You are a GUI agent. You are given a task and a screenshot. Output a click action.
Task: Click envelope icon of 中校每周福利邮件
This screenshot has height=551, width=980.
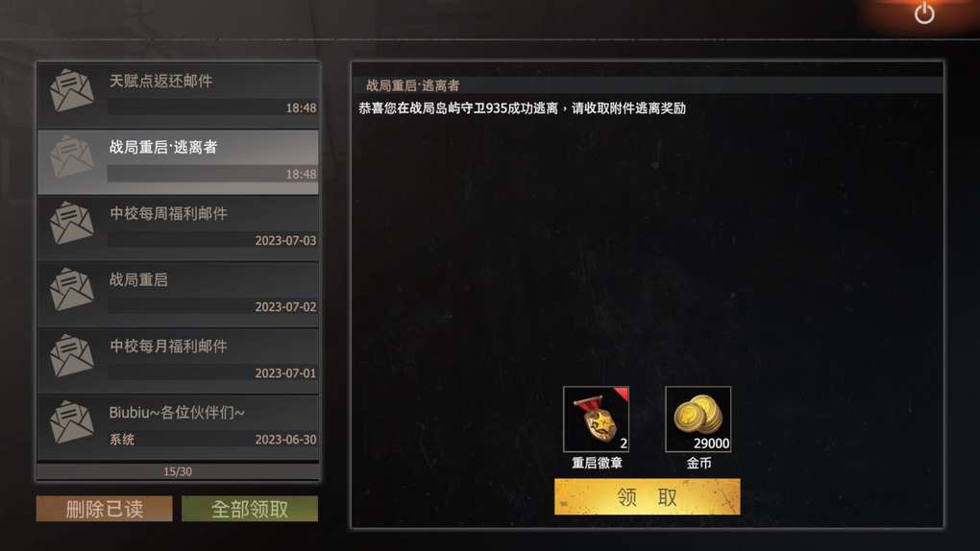click(x=72, y=224)
